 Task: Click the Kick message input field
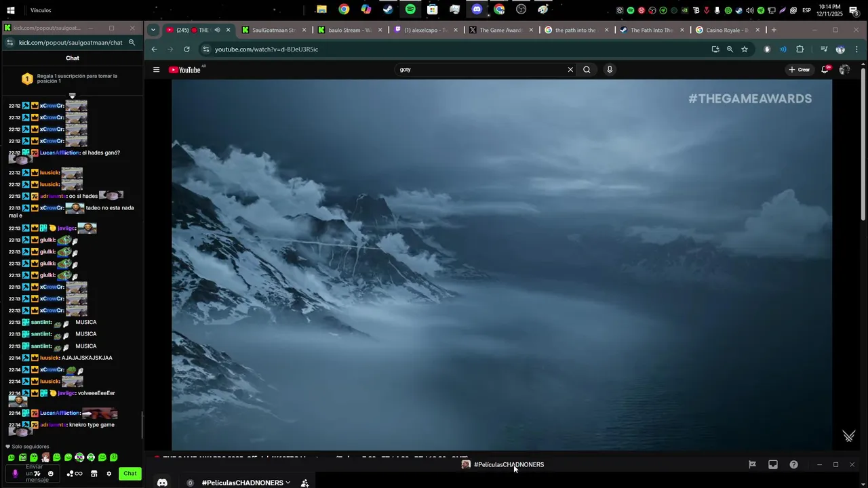[34, 474]
